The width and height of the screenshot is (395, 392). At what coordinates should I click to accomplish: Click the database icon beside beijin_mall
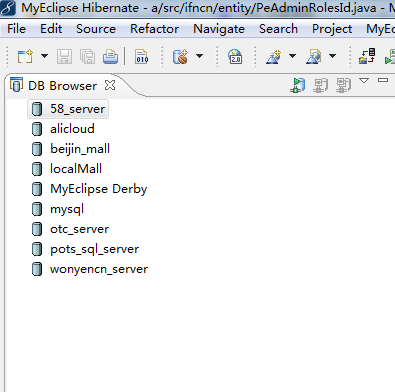coord(37,149)
